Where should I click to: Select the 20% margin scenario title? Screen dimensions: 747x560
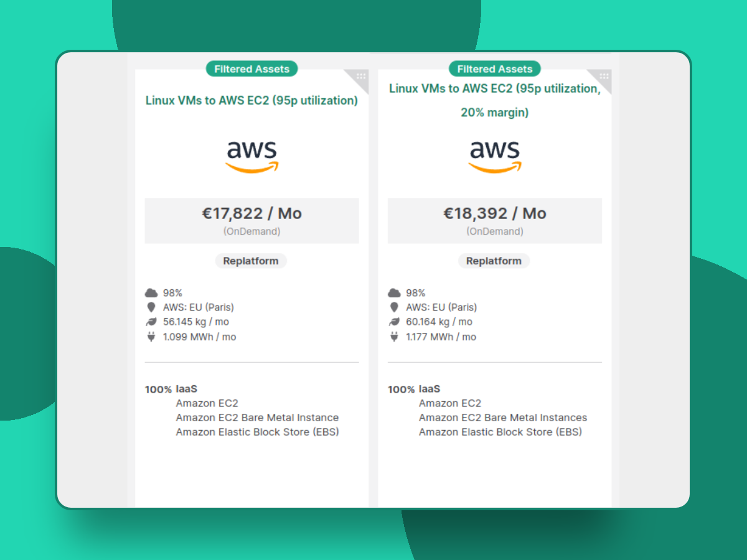point(494,113)
